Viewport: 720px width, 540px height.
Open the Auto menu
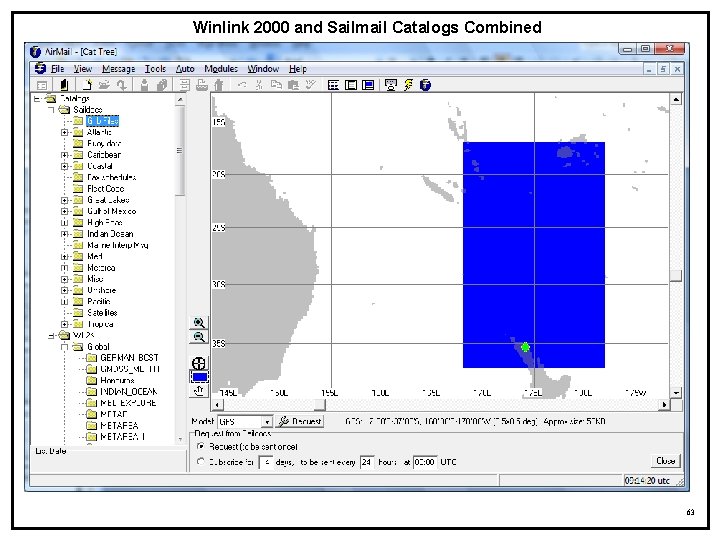[x=185, y=69]
